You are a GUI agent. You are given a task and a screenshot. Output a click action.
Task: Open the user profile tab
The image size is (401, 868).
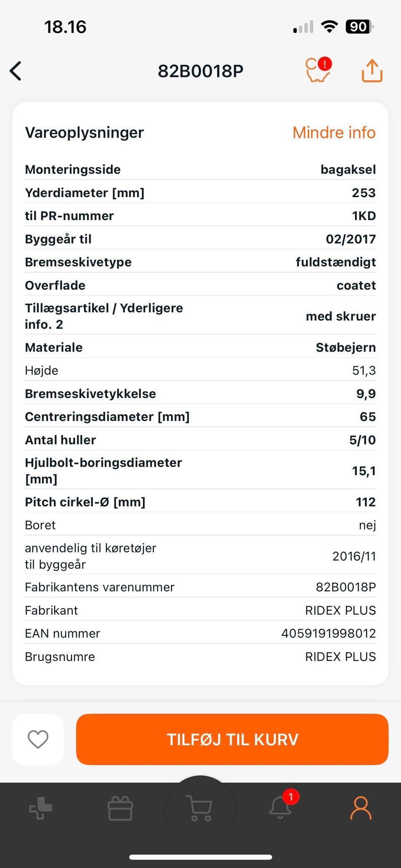pos(360,808)
